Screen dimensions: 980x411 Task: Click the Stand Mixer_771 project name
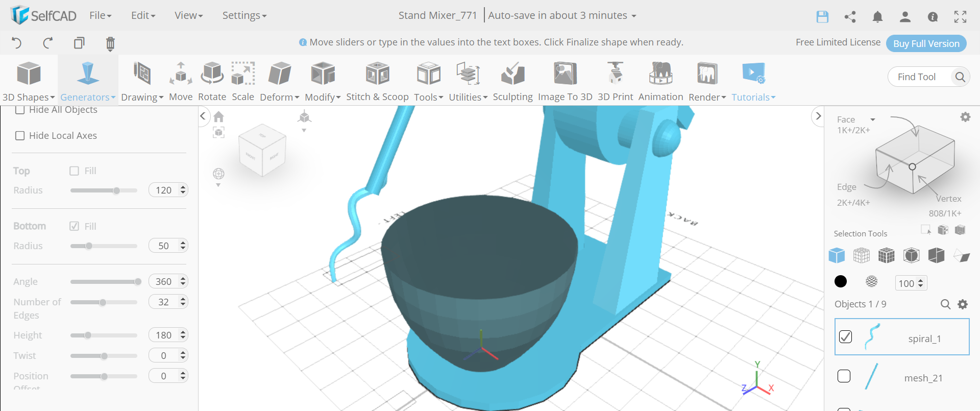[x=437, y=15]
